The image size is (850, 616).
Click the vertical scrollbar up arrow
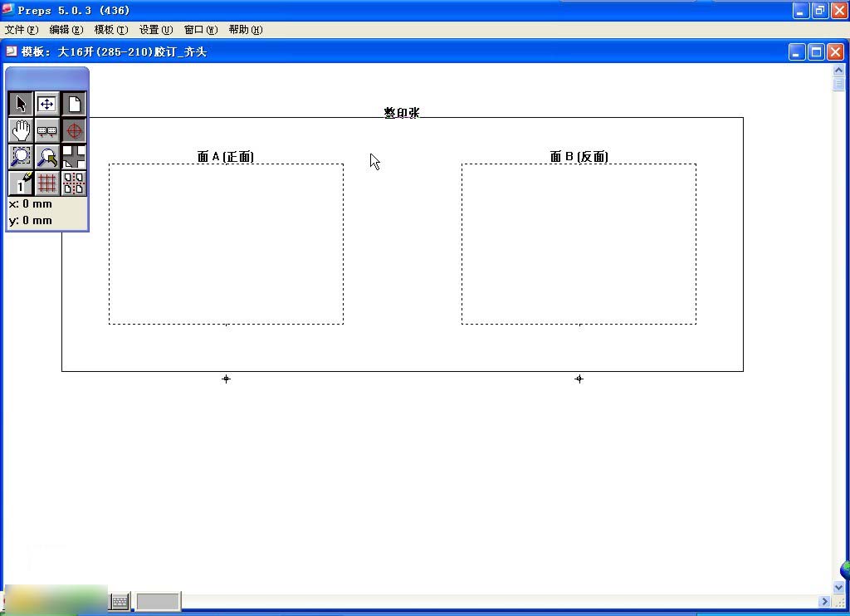pyautogui.click(x=838, y=70)
